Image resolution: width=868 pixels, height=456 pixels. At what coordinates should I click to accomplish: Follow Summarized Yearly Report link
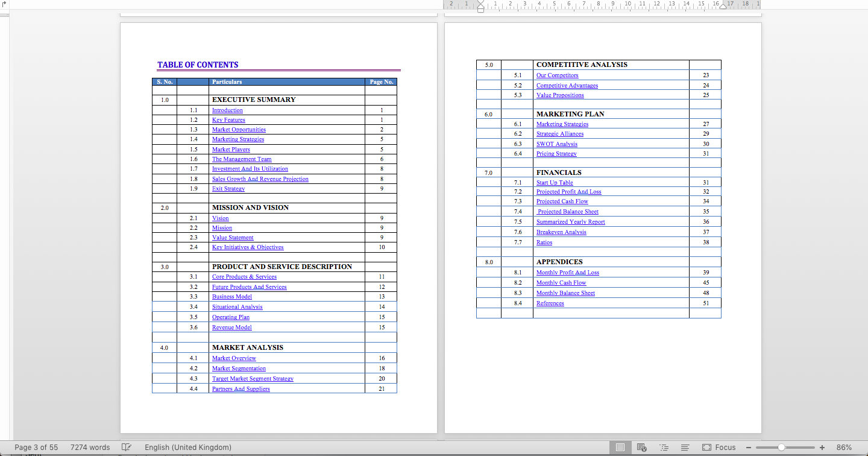click(x=571, y=222)
